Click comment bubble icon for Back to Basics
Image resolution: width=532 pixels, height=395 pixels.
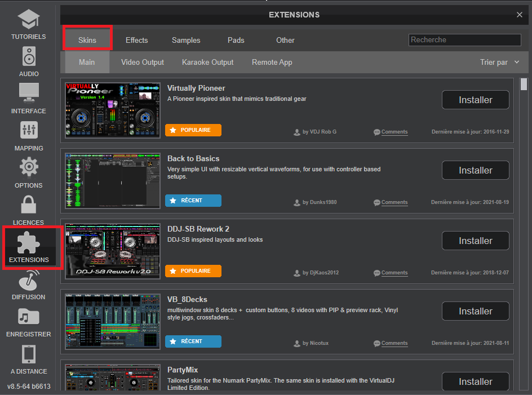pyautogui.click(x=376, y=203)
